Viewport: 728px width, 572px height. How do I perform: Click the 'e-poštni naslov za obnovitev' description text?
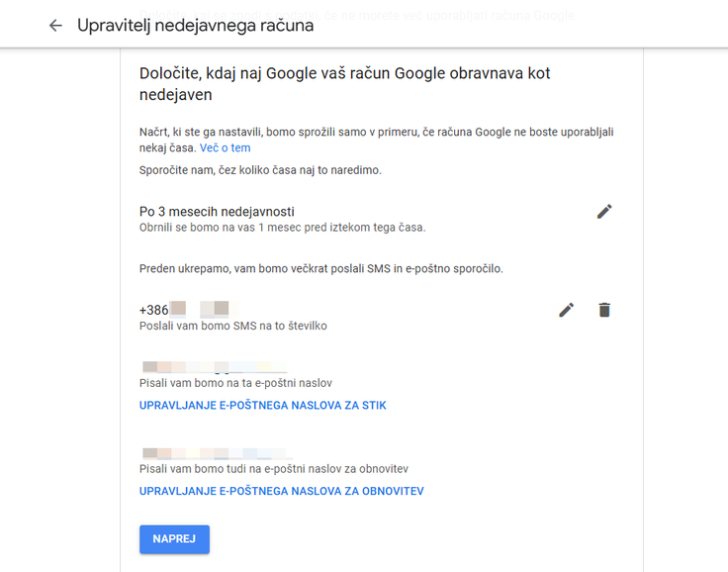[x=274, y=468]
